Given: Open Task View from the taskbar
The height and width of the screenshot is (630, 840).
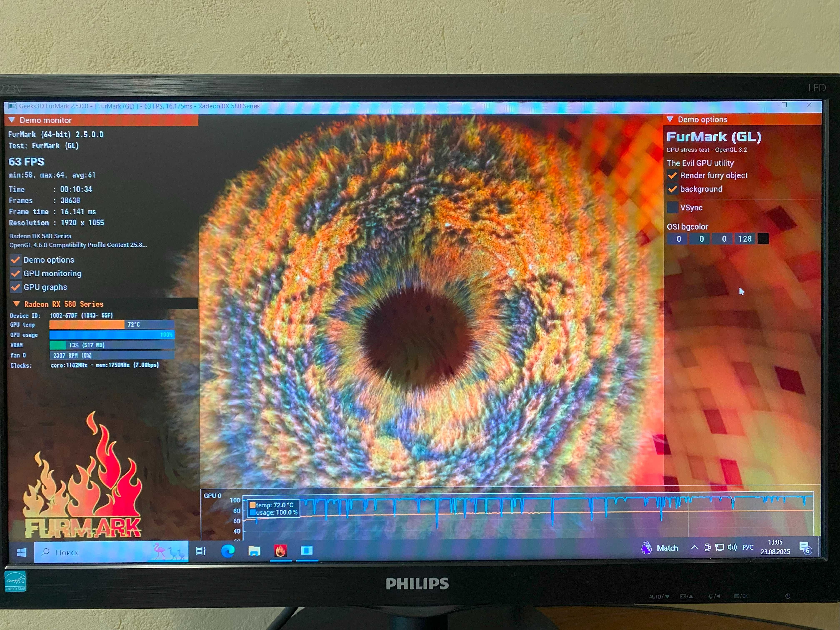Looking at the screenshot, I should point(200,551).
